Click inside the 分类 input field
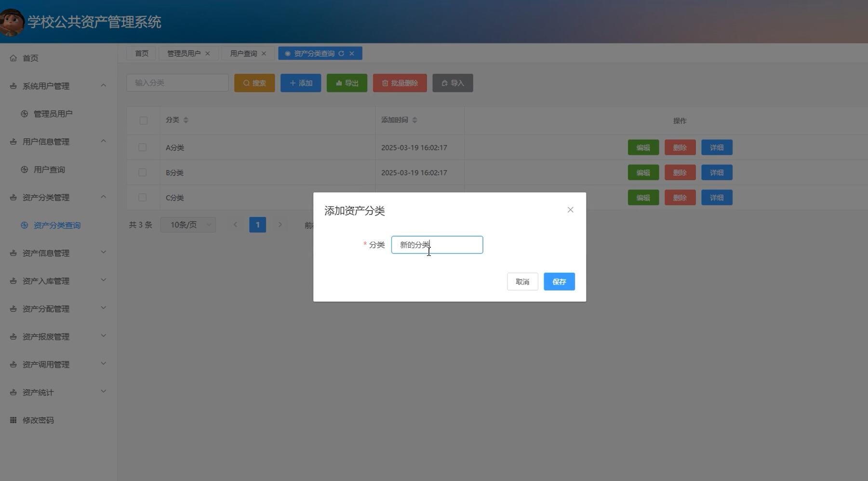Viewport: 868px width, 481px height. (436, 244)
